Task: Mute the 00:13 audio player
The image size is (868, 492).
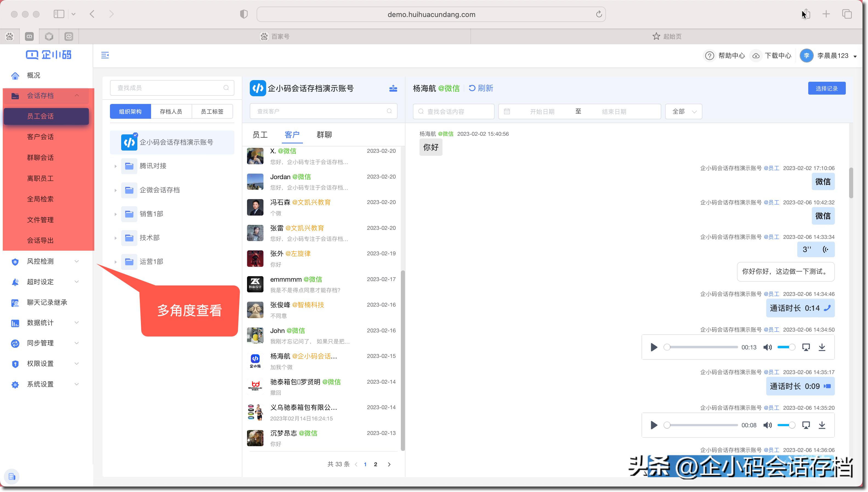Action: click(767, 347)
